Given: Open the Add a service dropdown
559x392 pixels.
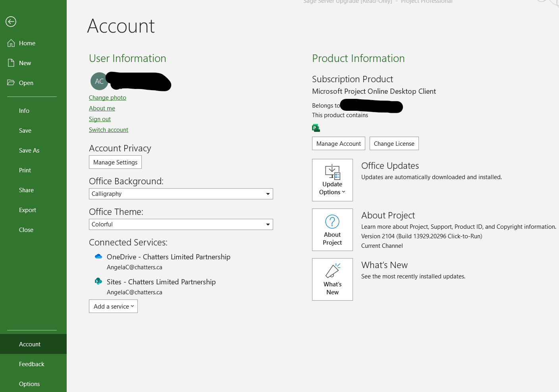Looking at the screenshot, I should click(x=113, y=306).
